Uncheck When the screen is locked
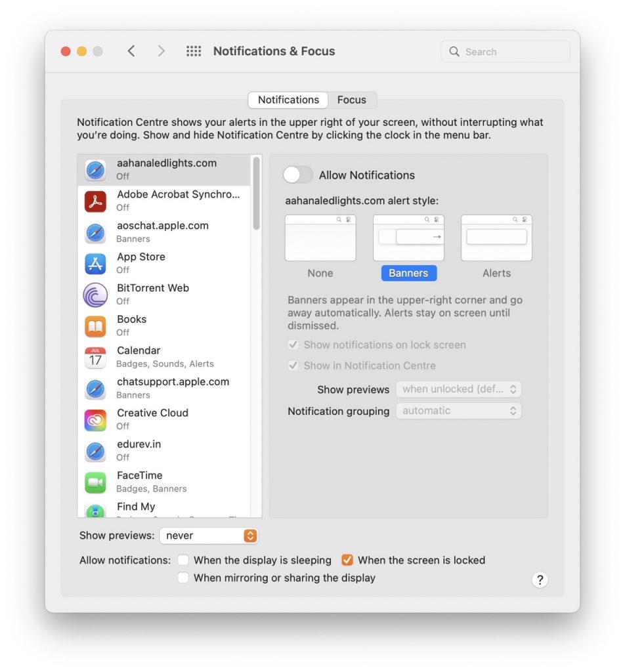Screen dimensions: 625x672 click(347, 560)
